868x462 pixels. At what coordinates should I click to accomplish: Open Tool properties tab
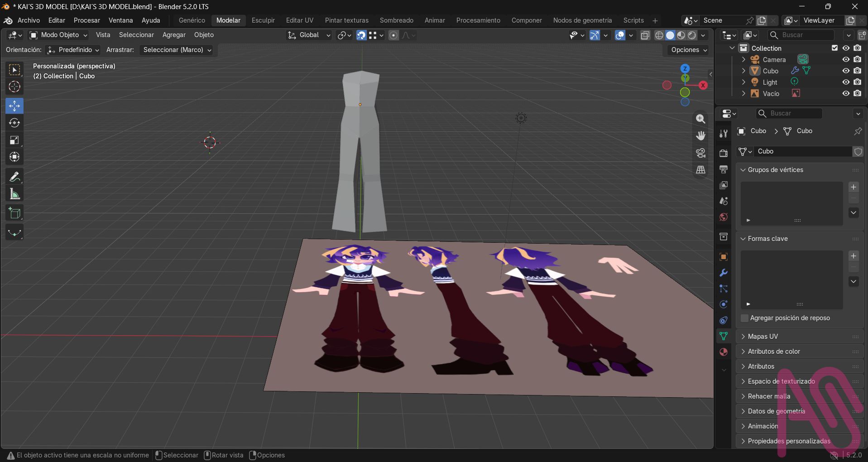(724, 133)
